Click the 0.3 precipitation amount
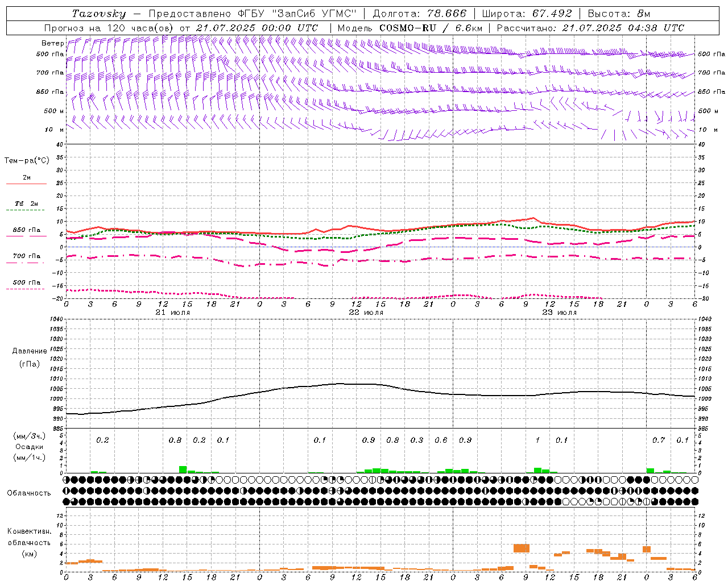728x582 pixels. click(x=417, y=440)
